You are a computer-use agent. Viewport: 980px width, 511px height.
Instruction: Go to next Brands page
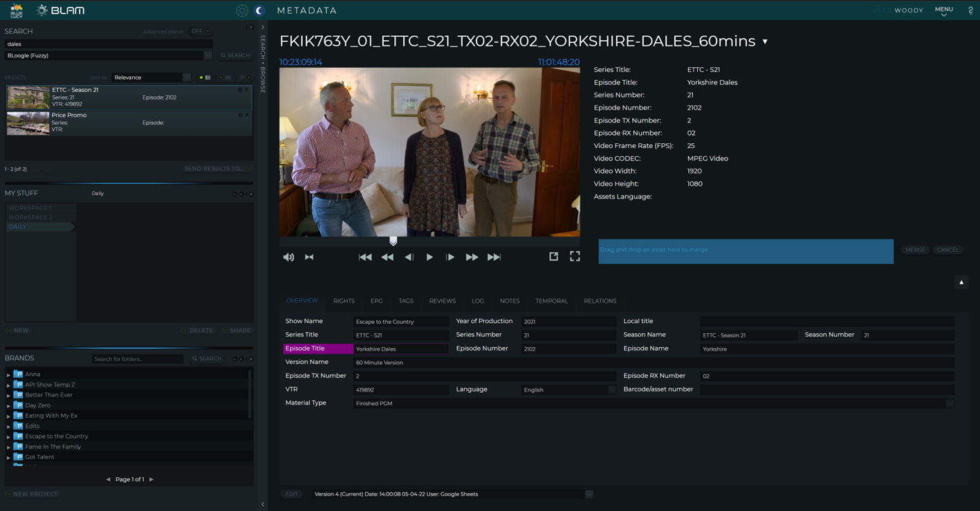[x=151, y=479]
